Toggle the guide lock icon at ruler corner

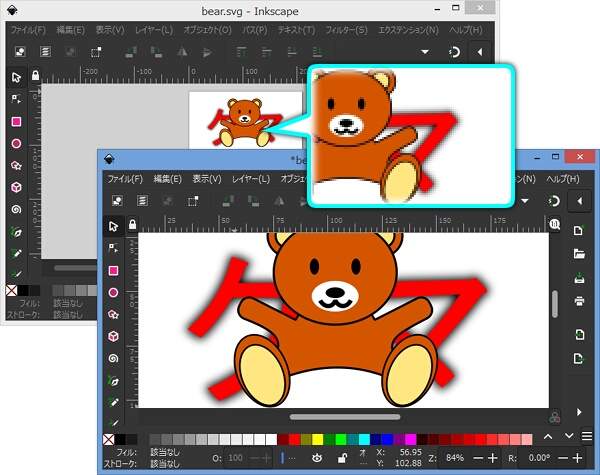pyautogui.click(x=131, y=221)
